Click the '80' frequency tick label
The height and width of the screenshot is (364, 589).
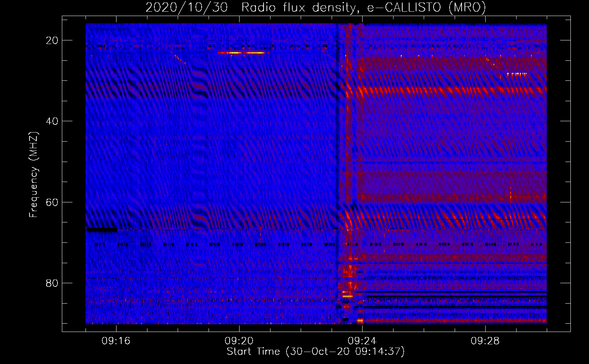(x=52, y=283)
